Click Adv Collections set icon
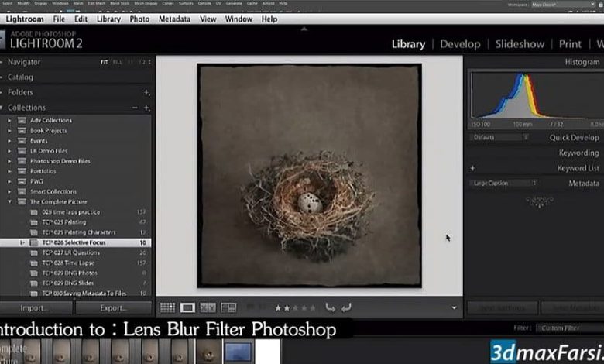This screenshot has width=604, height=364. click(x=22, y=120)
